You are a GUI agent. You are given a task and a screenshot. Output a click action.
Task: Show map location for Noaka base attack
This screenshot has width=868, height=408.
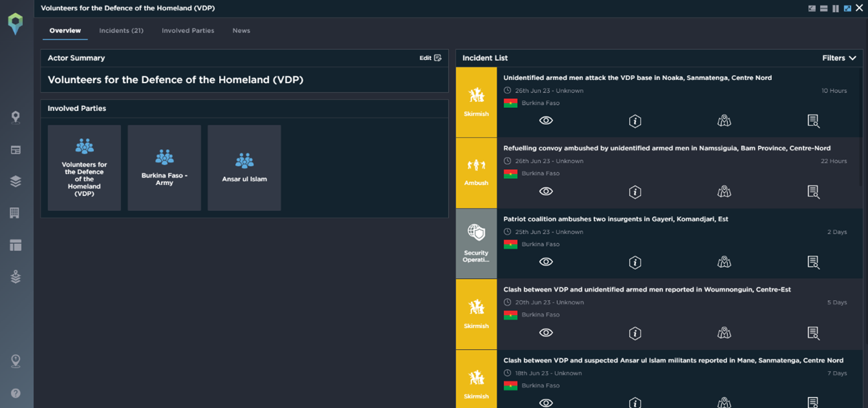[724, 121]
